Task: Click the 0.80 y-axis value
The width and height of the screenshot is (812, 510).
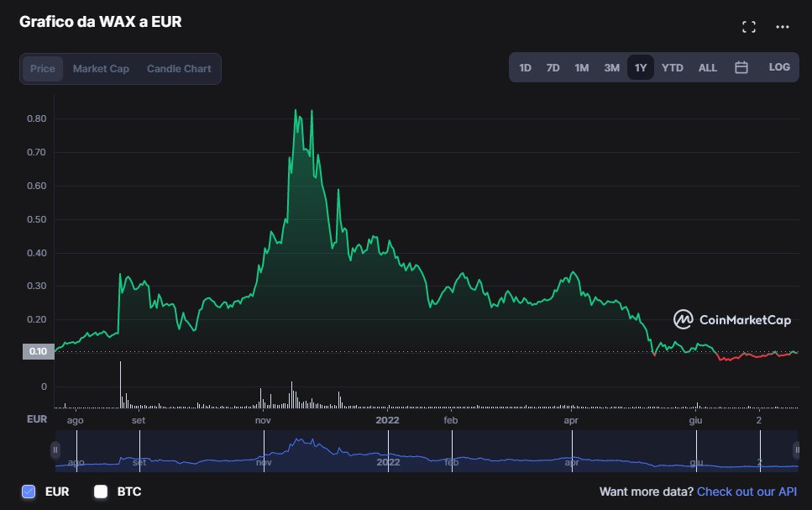Action: pos(37,118)
